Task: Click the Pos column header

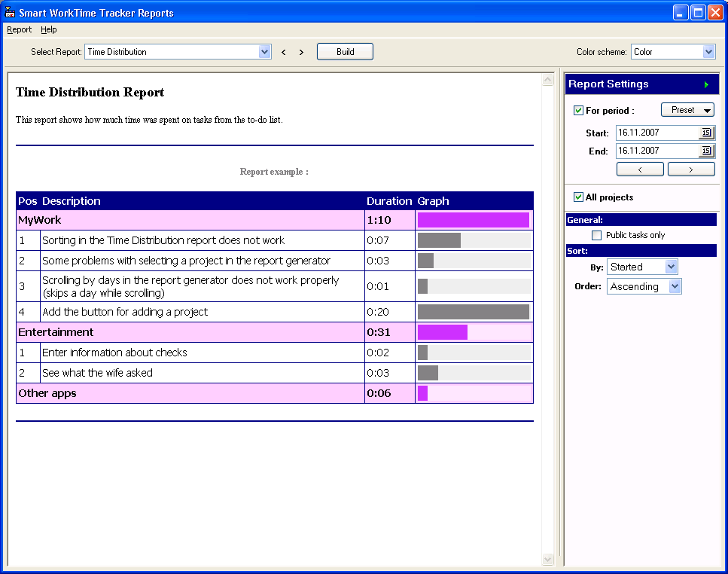Action: pos(27,201)
